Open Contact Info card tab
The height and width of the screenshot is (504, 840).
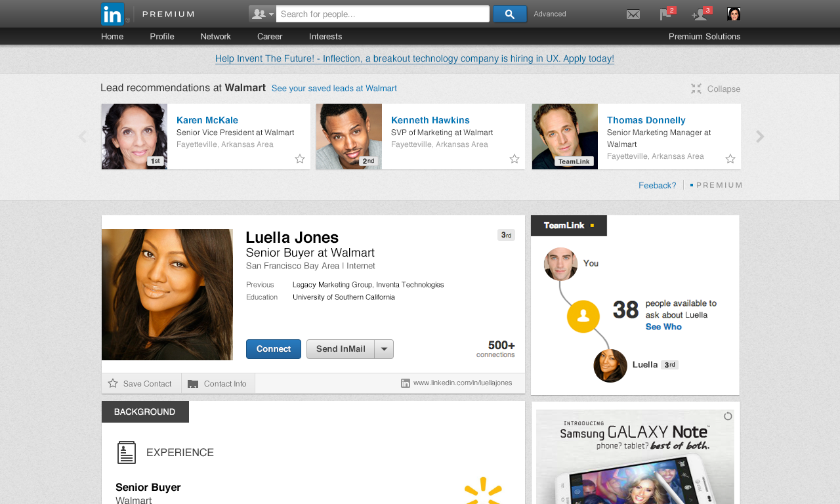[x=218, y=383]
